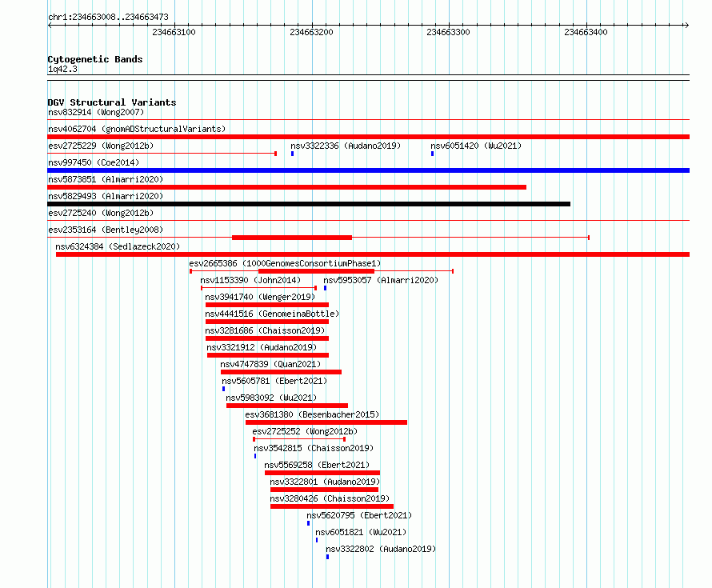Click the esv3681380 red variant bar
The width and height of the screenshot is (712, 588).
(326, 422)
